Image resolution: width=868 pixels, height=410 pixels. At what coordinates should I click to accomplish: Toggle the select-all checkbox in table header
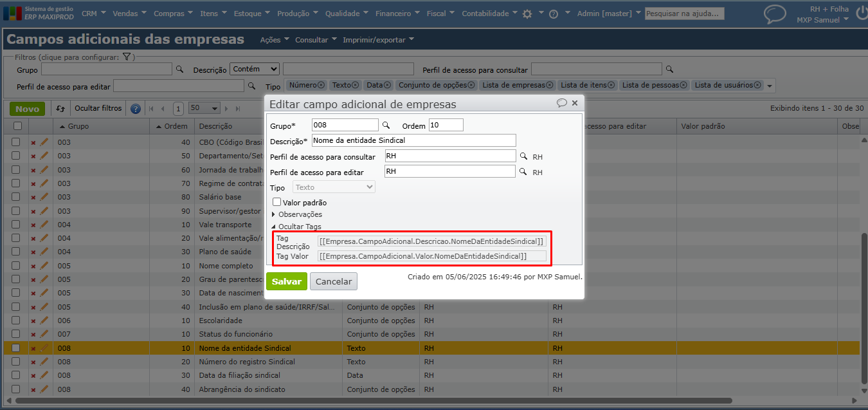point(17,126)
